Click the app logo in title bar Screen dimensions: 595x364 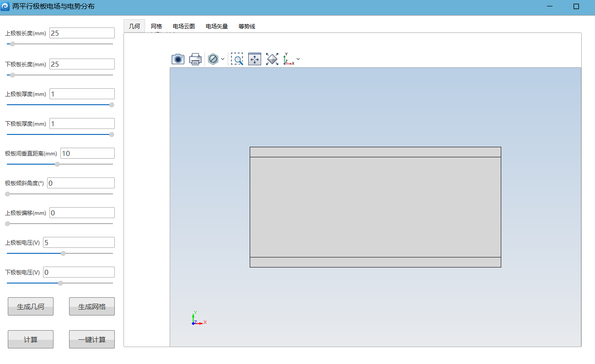[5, 6]
